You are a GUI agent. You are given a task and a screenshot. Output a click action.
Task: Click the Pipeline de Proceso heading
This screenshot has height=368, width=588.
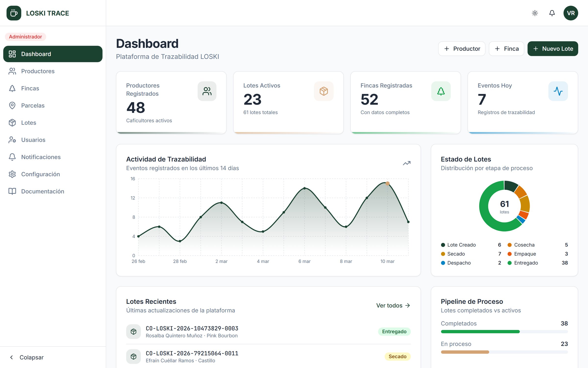pyautogui.click(x=472, y=302)
